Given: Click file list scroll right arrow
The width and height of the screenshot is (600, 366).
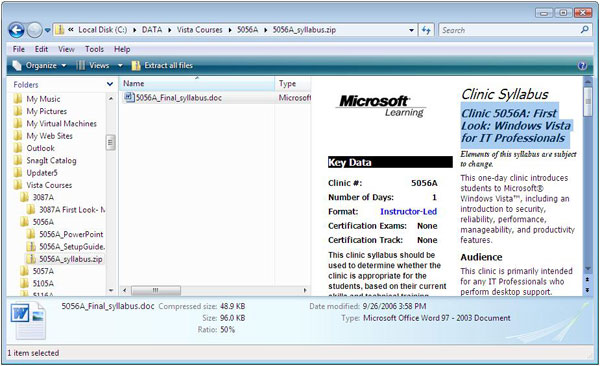Looking at the screenshot, I should click(305, 290).
